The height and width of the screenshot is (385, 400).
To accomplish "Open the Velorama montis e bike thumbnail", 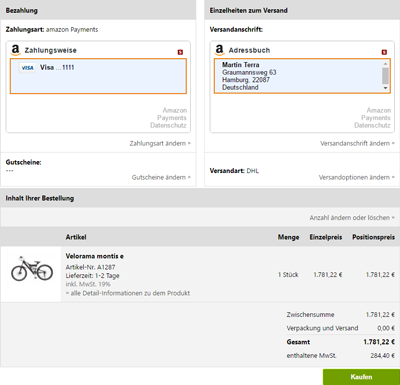I will pos(32,269).
